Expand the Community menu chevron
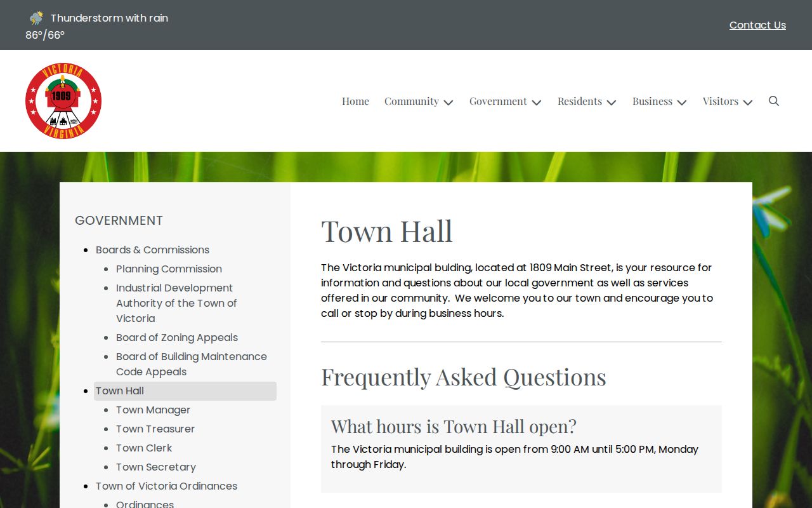 pyautogui.click(x=449, y=102)
